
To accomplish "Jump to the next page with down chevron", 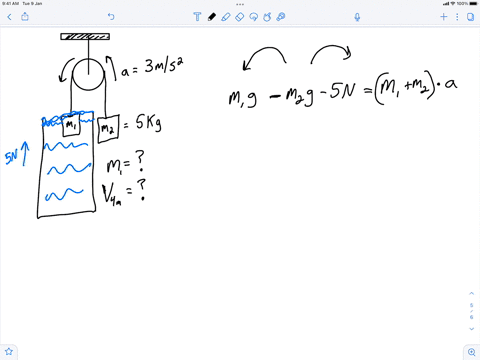I will [471, 329].
